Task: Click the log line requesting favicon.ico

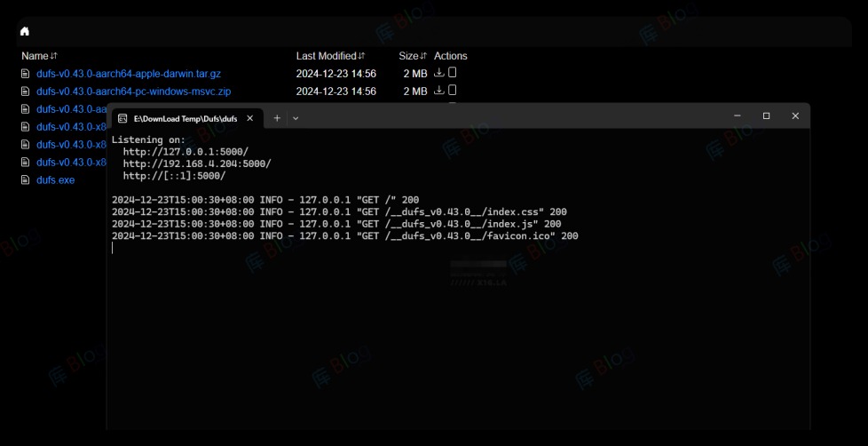Action: [345, 236]
